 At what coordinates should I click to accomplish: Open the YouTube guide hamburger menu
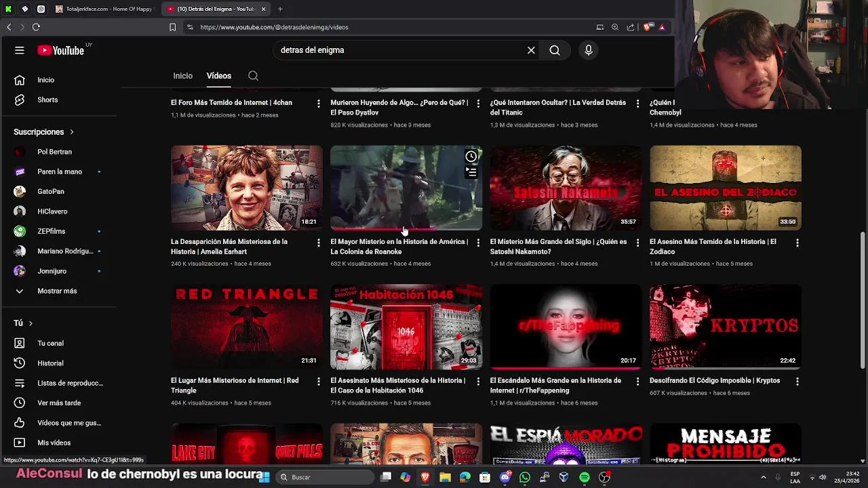tap(20, 50)
